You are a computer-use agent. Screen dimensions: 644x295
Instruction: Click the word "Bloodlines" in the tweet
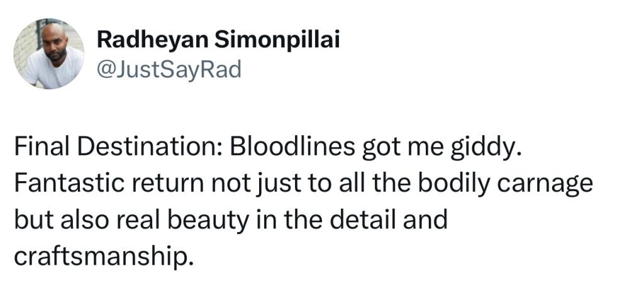(x=292, y=147)
